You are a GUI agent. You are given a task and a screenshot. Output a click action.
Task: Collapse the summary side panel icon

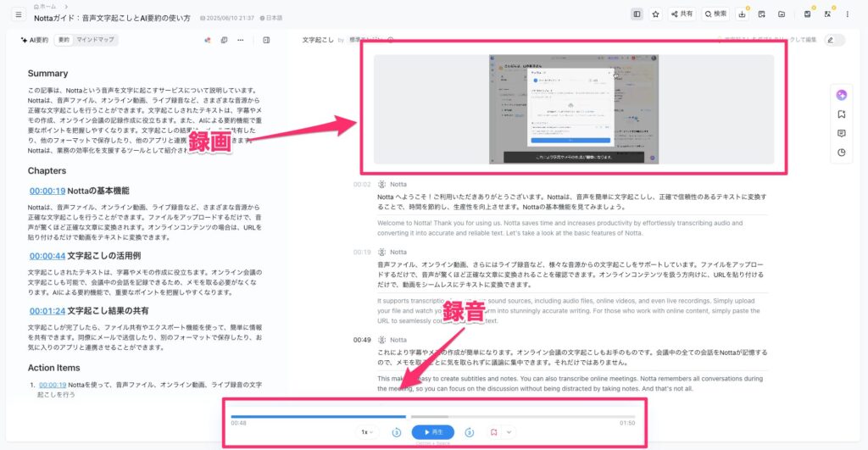pos(266,40)
